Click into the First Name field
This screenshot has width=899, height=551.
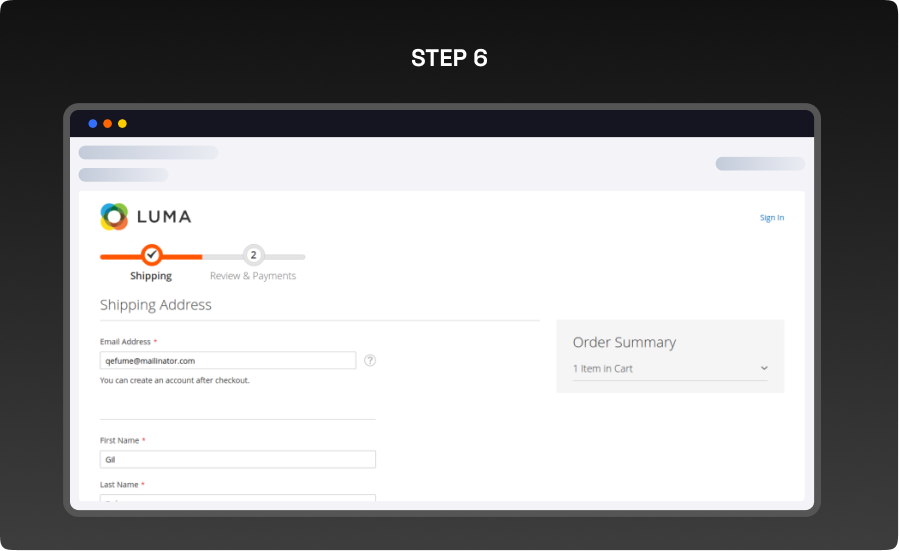pos(237,459)
